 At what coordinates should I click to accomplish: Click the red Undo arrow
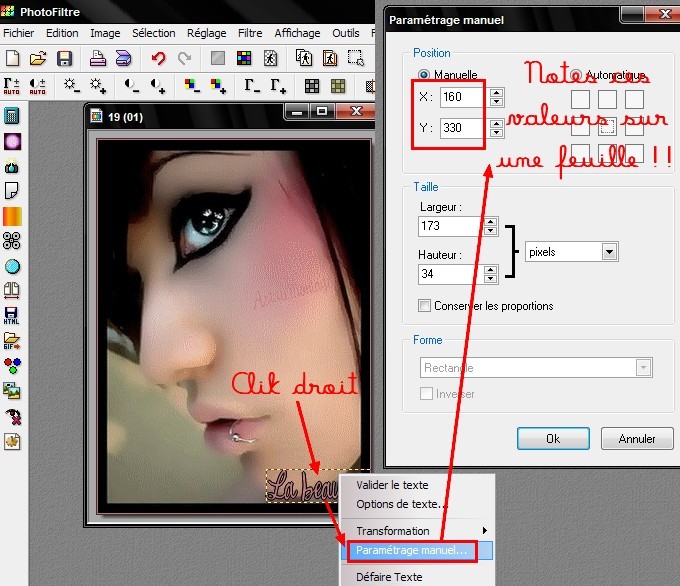point(159,58)
